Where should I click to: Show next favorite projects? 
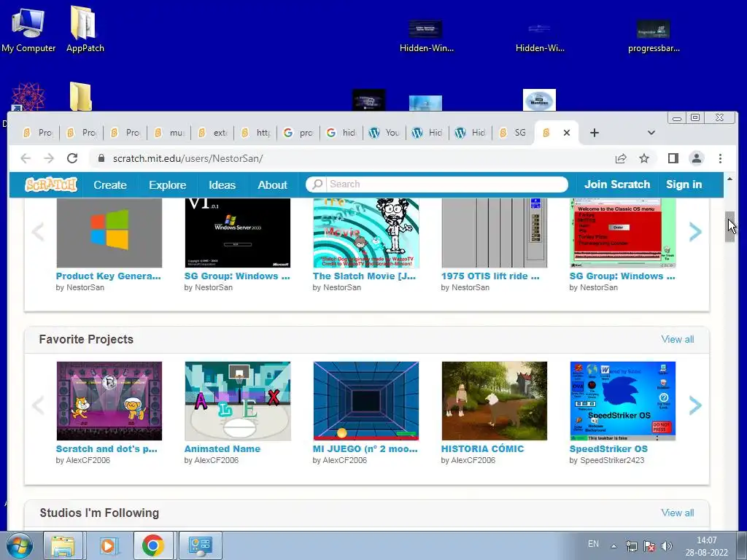695,405
